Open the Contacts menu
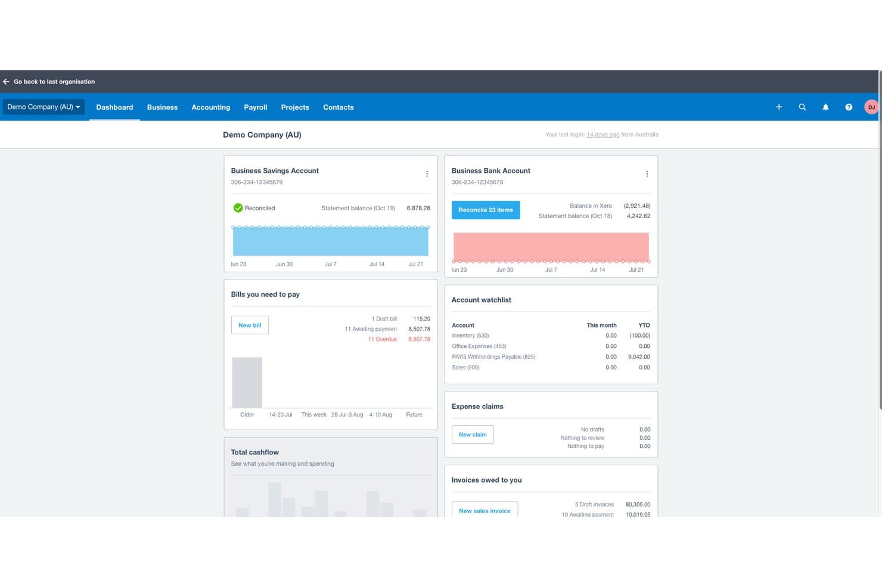The width and height of the screenshot is (882, 588). 338,107
